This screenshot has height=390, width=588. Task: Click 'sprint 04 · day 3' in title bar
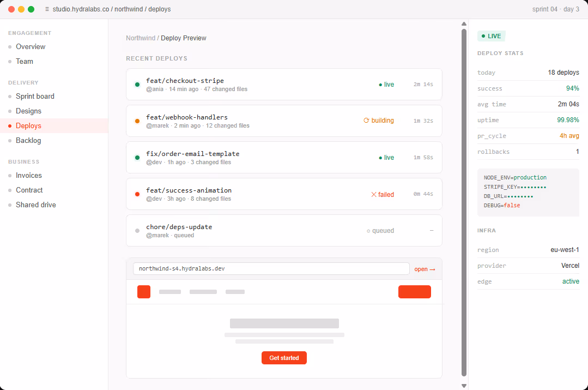tap(556, 9)
